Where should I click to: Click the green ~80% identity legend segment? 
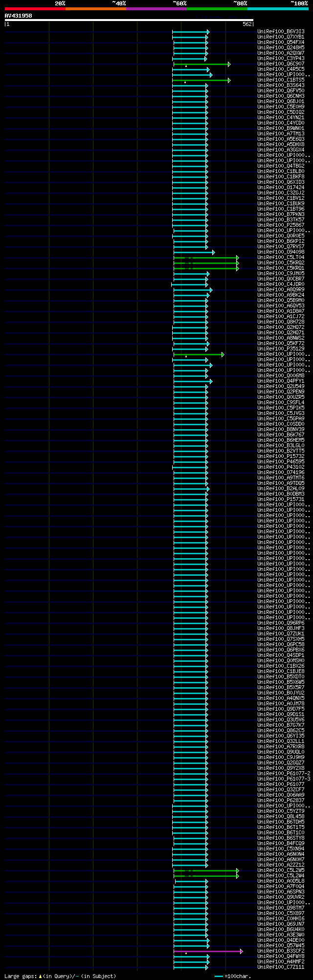pyautogui.click(x=217, y=9)
